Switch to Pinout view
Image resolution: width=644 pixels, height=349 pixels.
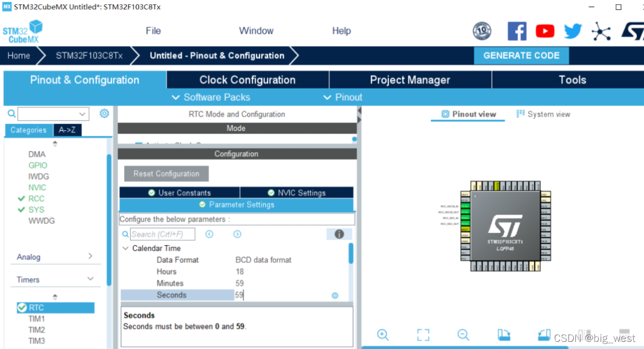point(468,114)
